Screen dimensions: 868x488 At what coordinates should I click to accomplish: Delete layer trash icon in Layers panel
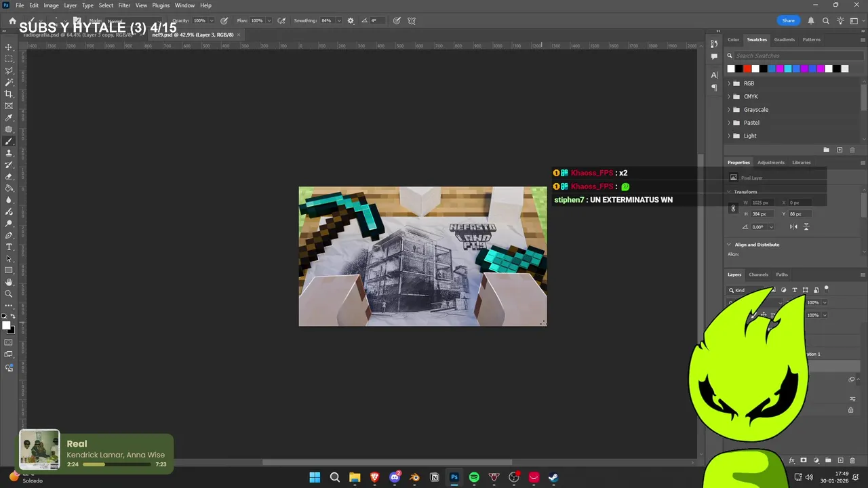(x=852, y=461)
